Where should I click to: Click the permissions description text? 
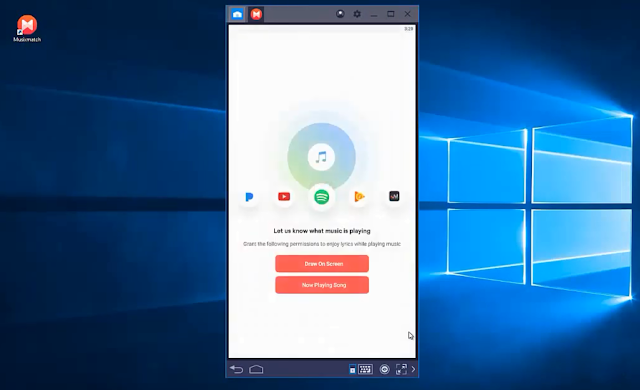[x=322, y=244]
